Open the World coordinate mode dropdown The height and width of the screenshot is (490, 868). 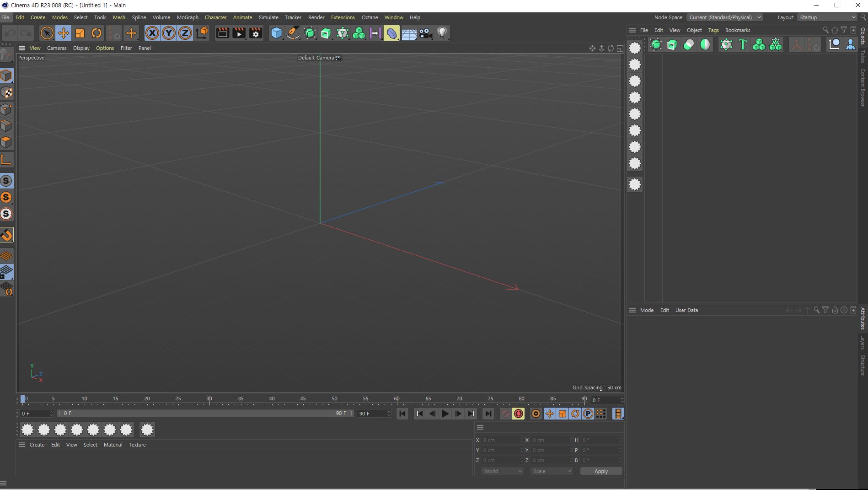coord(502,471)
